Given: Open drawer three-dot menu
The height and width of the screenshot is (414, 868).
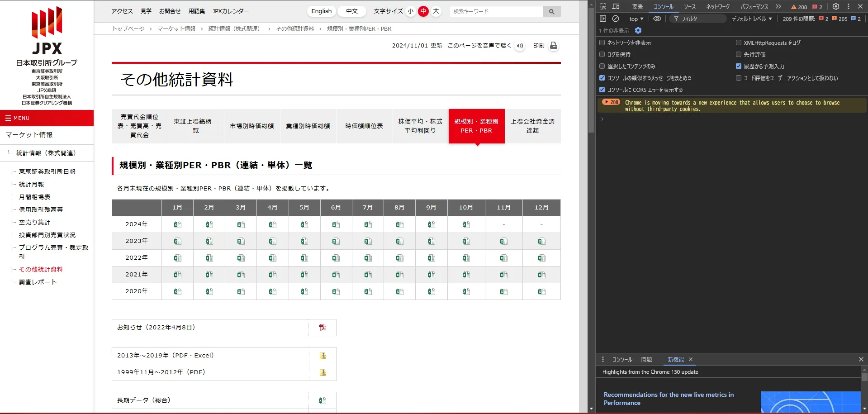Looking at the screenshot, I should (x=603, y=359).
